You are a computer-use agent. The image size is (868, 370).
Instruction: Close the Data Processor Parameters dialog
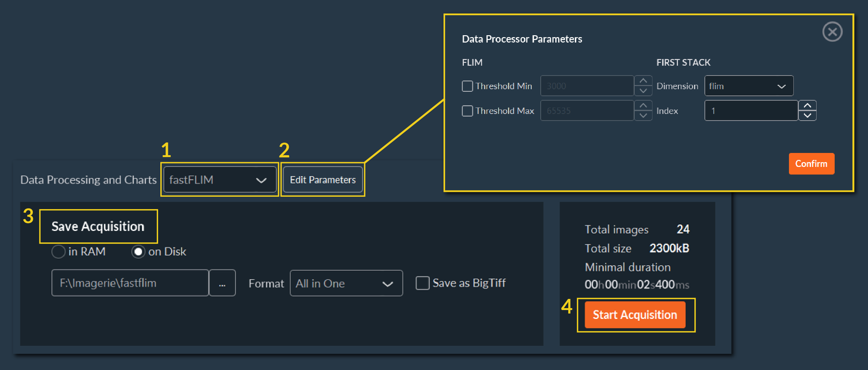[832, 32]
